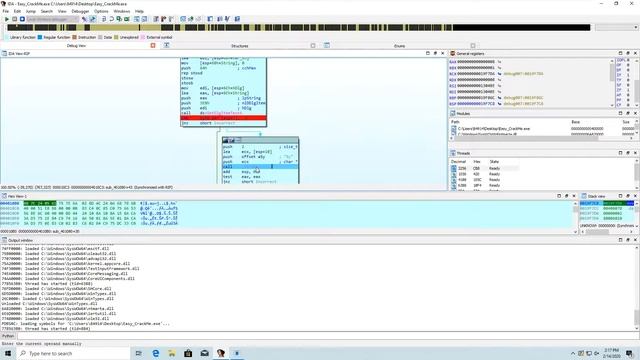Click the Hex View-1 panel icon
Screen dimensions: 640x360
click(x=4, y=196)
